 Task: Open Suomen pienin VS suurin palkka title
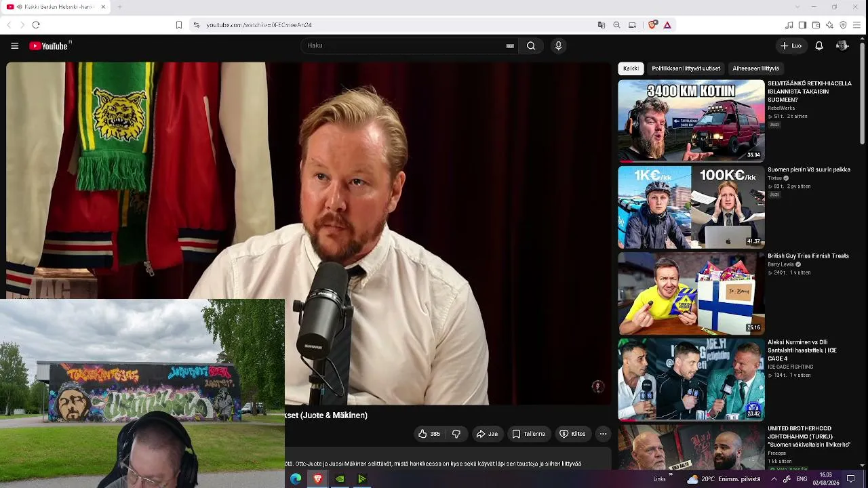809,169
